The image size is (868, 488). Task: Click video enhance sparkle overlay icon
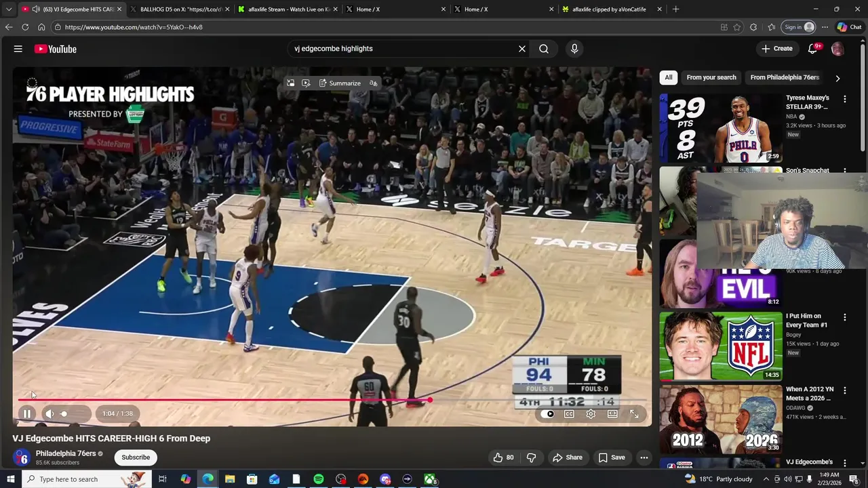(306, 83)
